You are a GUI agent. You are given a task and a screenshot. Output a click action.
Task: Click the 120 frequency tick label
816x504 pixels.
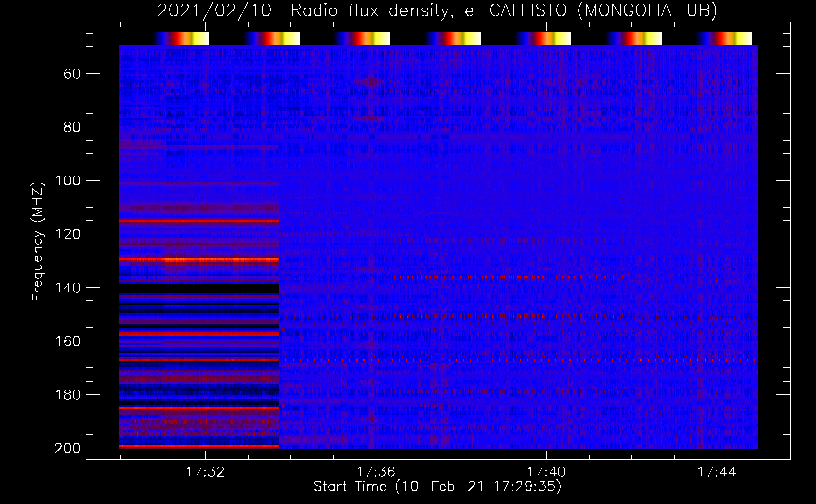(68, 234)
